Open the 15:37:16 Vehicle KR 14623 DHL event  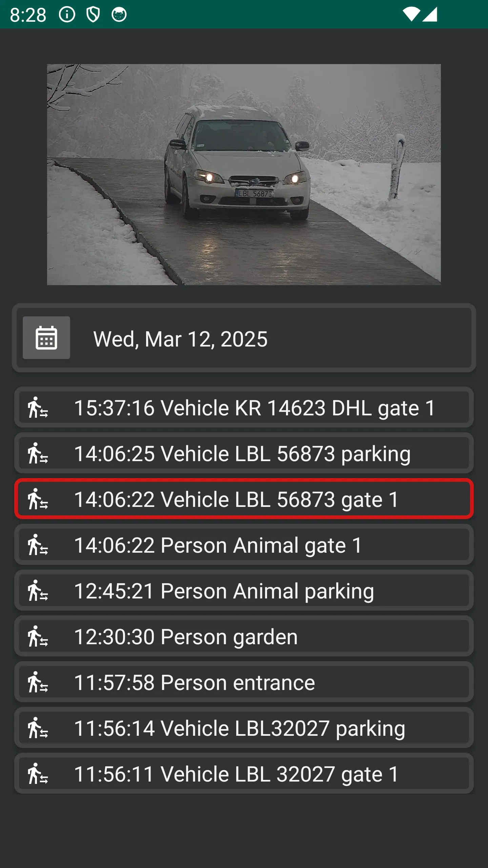tap(244, 408)
